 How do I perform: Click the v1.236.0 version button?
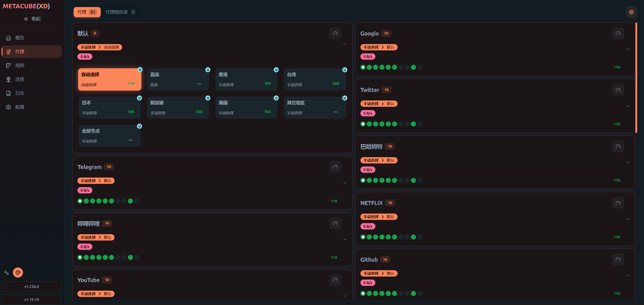[32, 287]
